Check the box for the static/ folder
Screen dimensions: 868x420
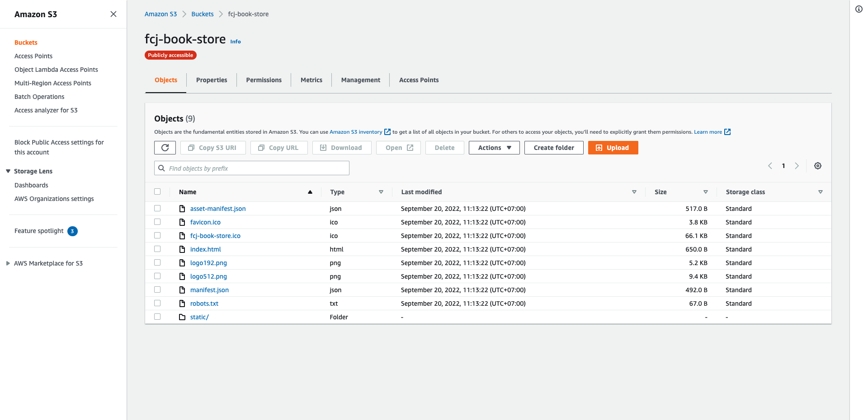157,317
